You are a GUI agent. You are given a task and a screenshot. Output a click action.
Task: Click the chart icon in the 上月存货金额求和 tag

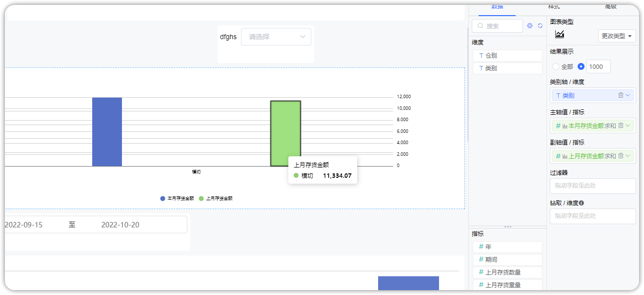(565, 156)
